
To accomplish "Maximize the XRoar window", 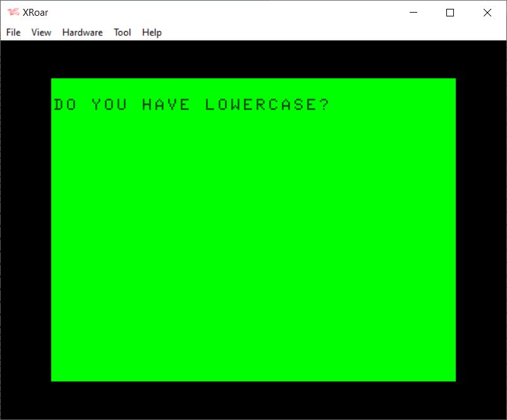I will (x=450, y=13).
